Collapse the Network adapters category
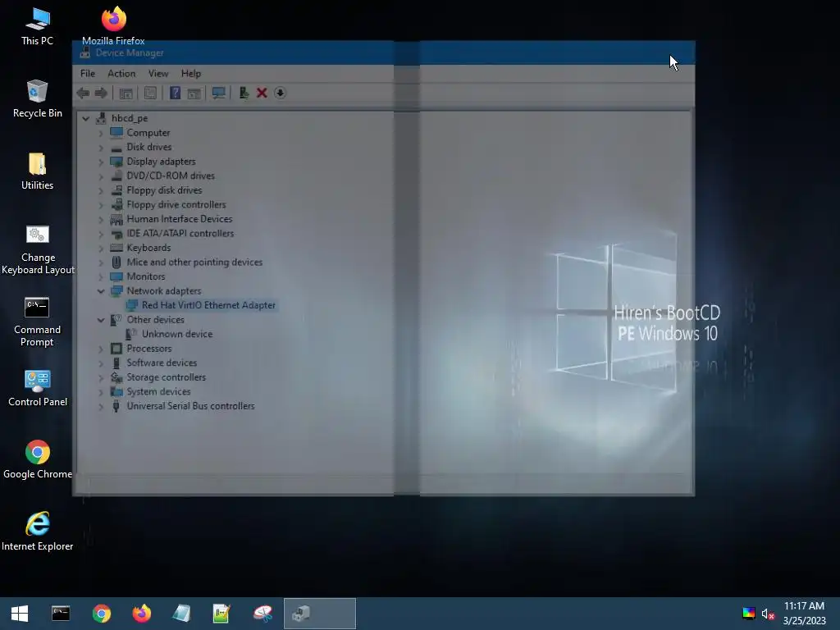Viewport: 840px width, 630px height. point(101,291)
